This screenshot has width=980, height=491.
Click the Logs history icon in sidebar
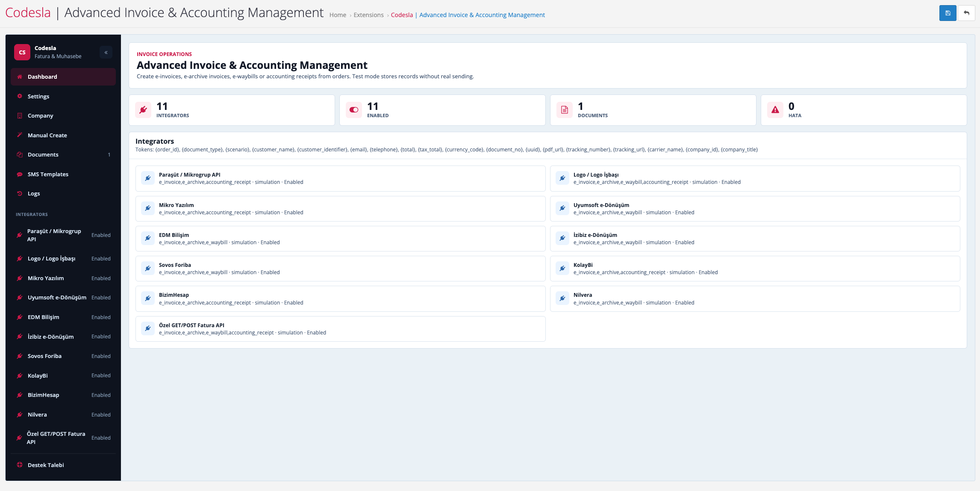pyautogui.click(x=20, y=193)
